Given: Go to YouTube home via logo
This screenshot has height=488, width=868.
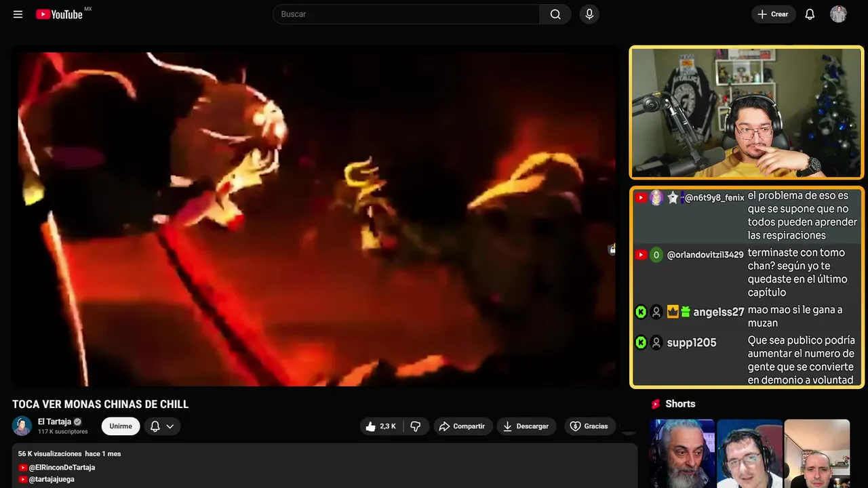Looking at the screenshot, I should pos(60,14).
